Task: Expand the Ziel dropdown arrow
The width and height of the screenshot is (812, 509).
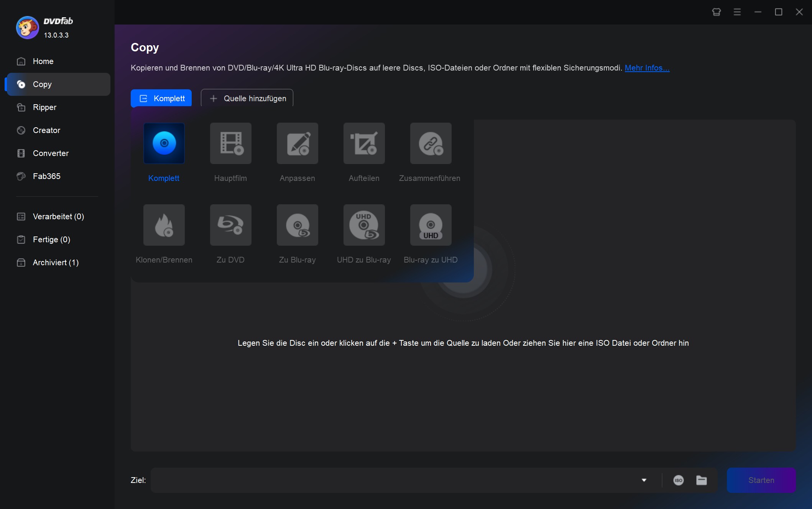Action: (x=644, y=480)
